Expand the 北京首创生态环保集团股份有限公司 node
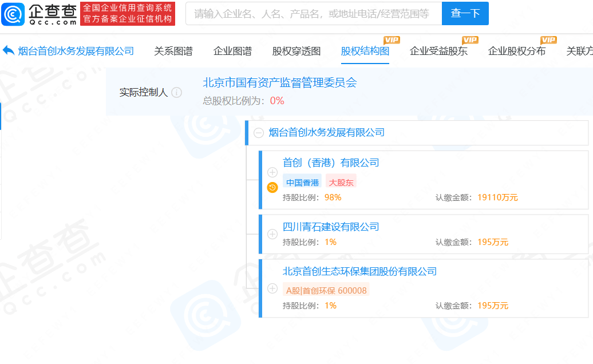The width and height of the screenshot is (593, 364). 272,288
